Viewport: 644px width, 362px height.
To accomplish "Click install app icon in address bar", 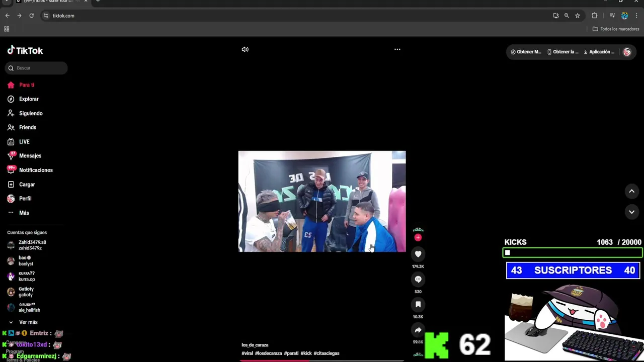I will pyautogui.click(x=556, y=16).
